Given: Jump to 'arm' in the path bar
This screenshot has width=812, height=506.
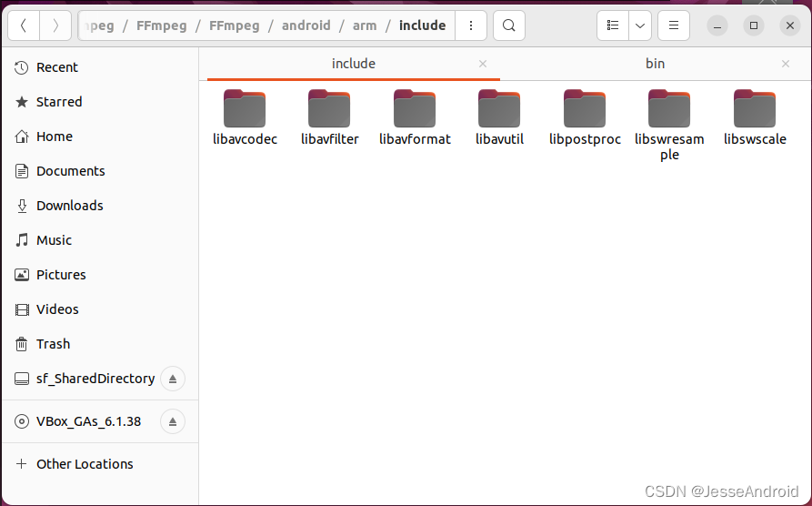Looking at the screenshot, I should 365,25.
